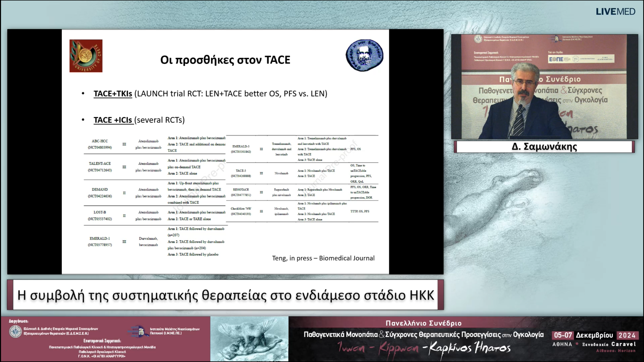Viewport: 644px width, 362px height.
Task: Click the speaker video thumbnail
Action: (x=545, y=86)
